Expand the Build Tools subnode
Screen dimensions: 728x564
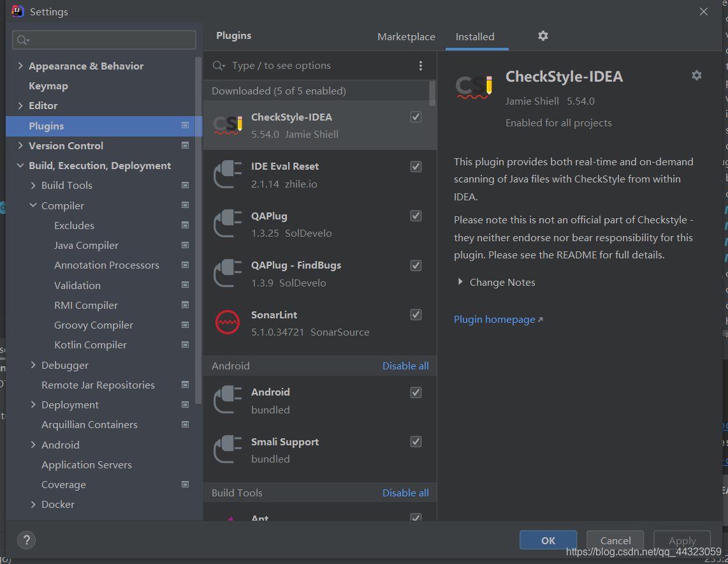pos(33,185)
